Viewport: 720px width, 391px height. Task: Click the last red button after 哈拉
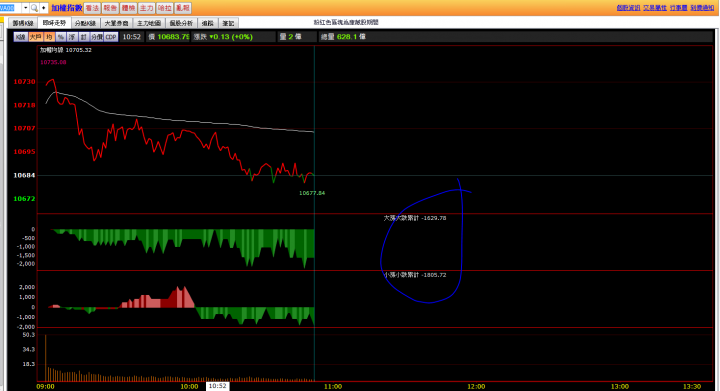(183, 8)
